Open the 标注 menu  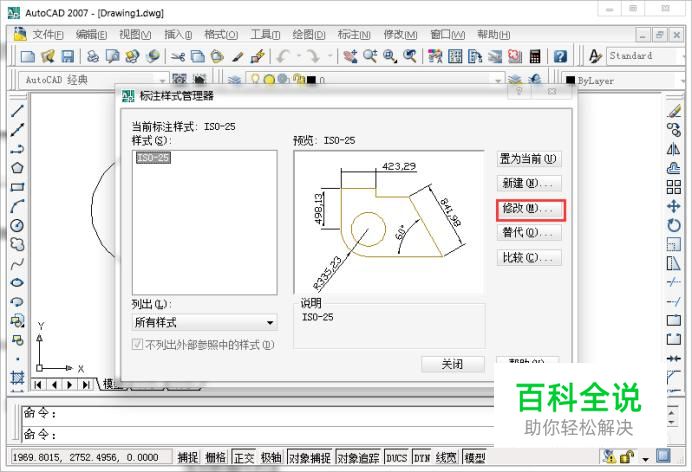[x=354, y=34]
